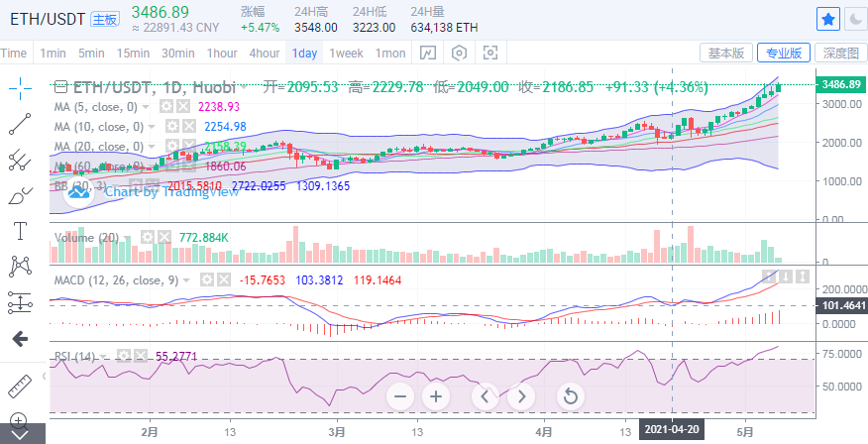The image size is (868, 444).
Task: Switch to the 4hour timeframe tab
Action: click(264, 53)
